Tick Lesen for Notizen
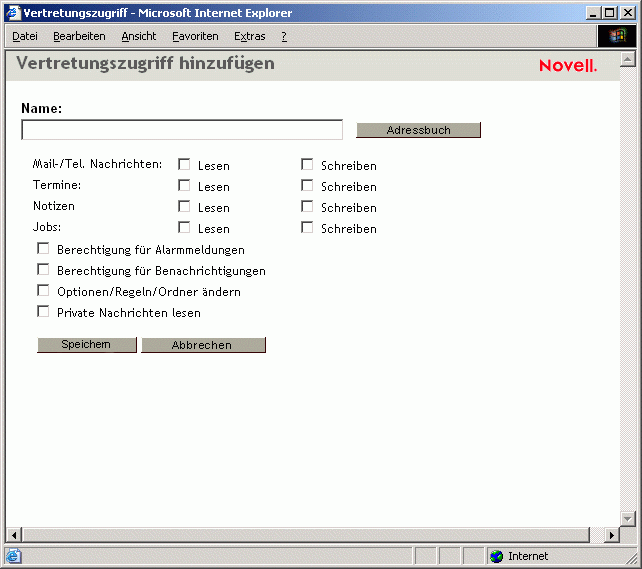This screenshot has height=569, width=642. coord(184,206)
